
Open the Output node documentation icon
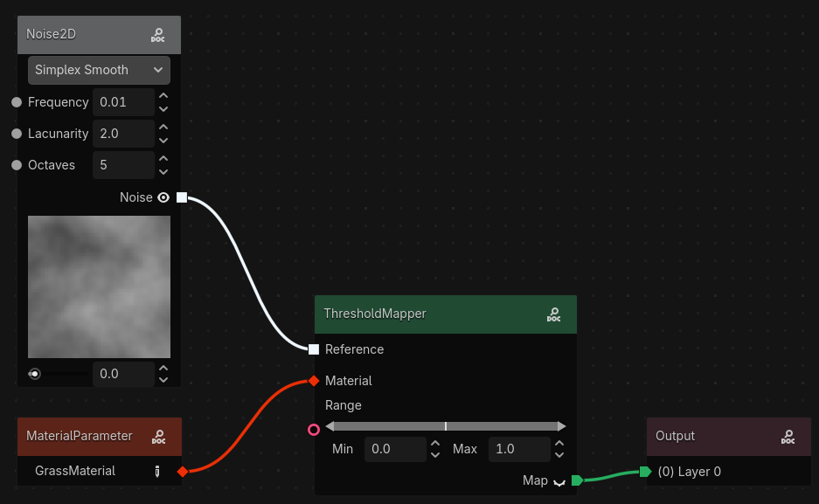(788, 437)
